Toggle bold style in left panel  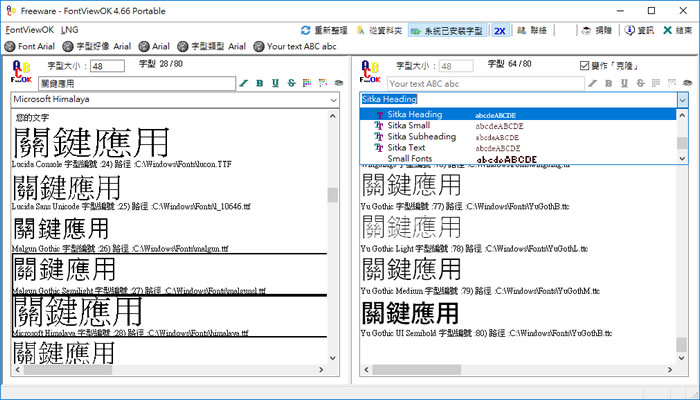coord(260,83)
